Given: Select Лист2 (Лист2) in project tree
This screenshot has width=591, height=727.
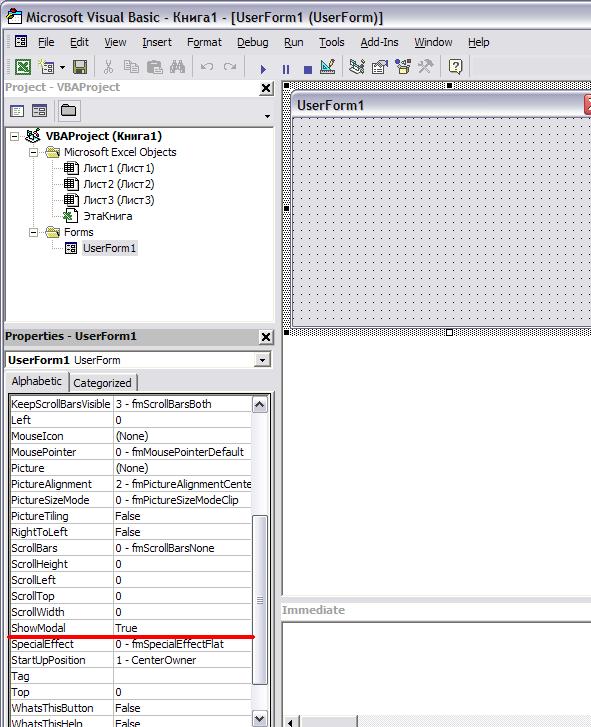Looking at the screenshot, I should 119,184.
